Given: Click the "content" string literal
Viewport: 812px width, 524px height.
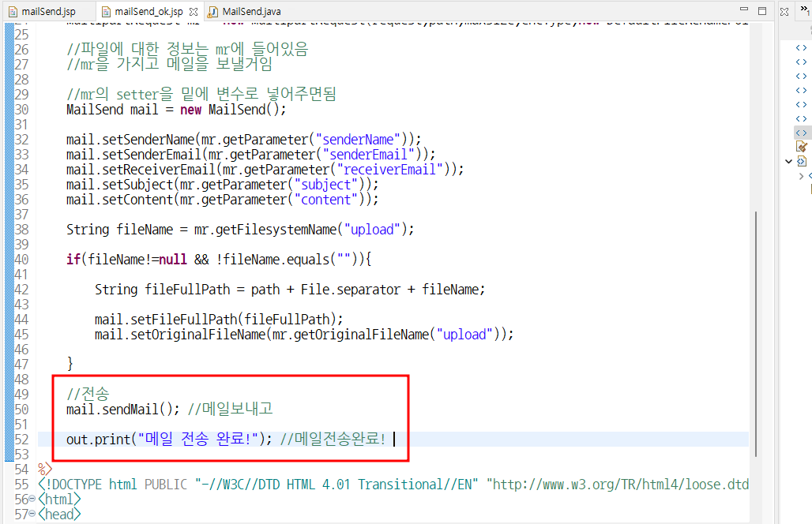Looking at the screenshot, I should pos(326,200).
